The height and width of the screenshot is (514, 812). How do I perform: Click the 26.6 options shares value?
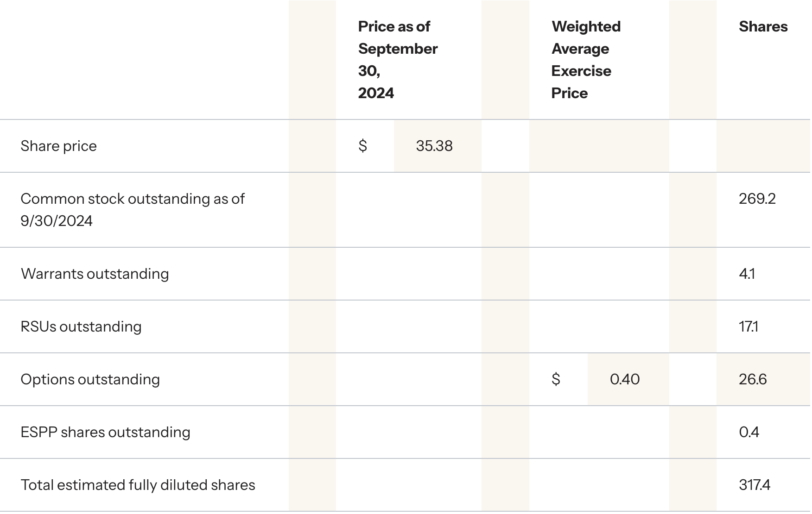point(753,379)
